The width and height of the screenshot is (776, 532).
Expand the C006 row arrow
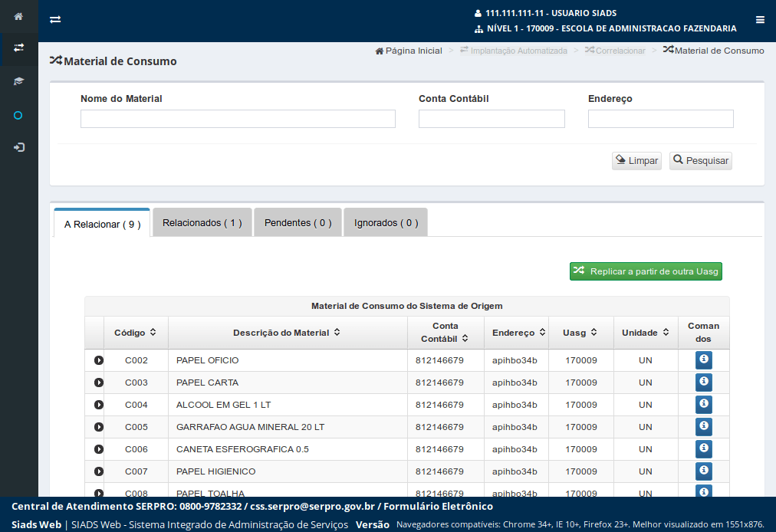[99, 449]
